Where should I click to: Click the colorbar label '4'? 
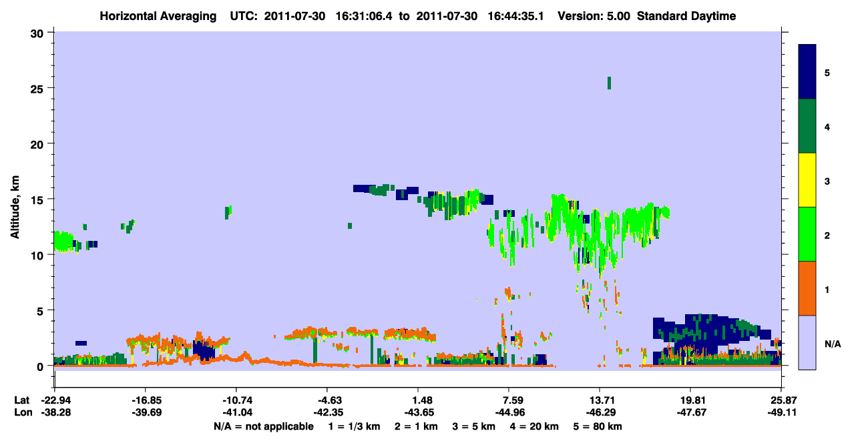[827, 126]
